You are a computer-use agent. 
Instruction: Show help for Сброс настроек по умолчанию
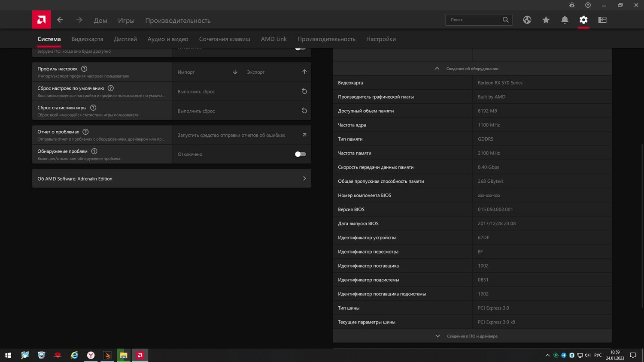[111, 88]
